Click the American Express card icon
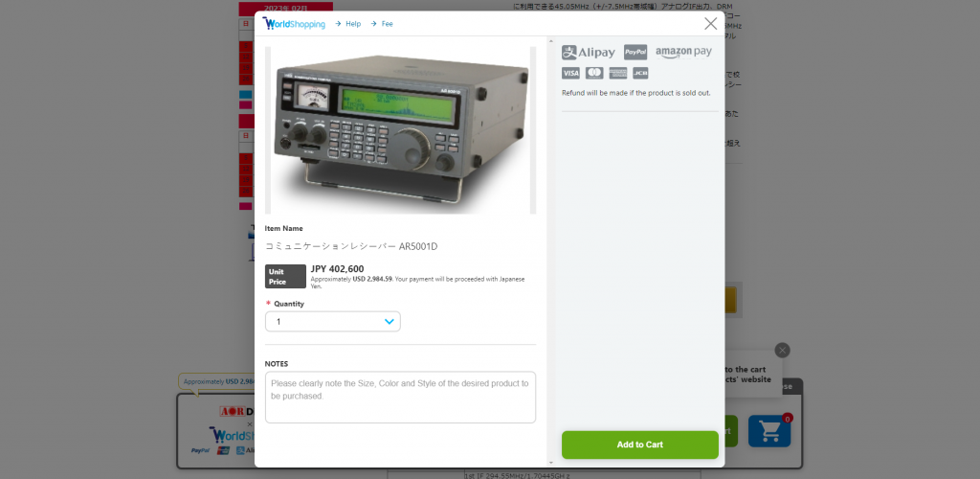 (618, 73)
